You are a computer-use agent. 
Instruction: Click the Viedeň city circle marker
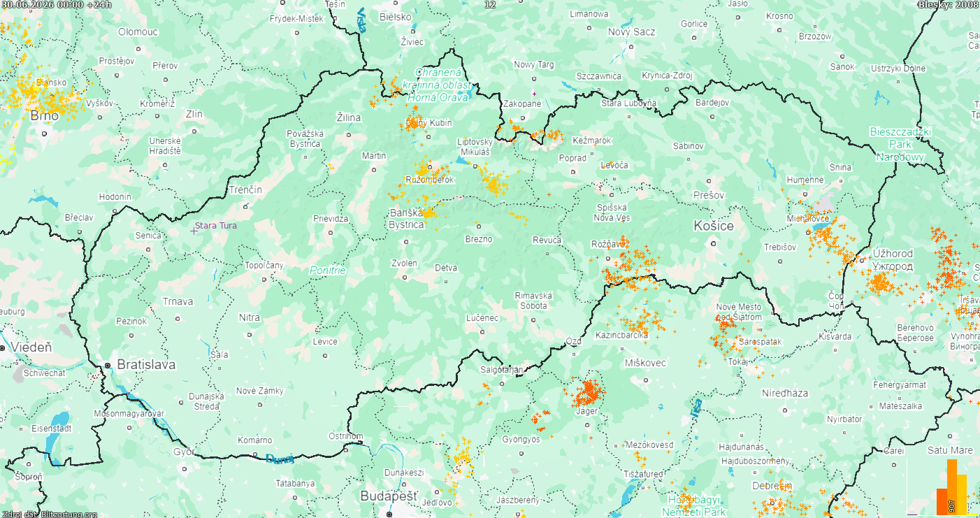click(x=3, y=347)
